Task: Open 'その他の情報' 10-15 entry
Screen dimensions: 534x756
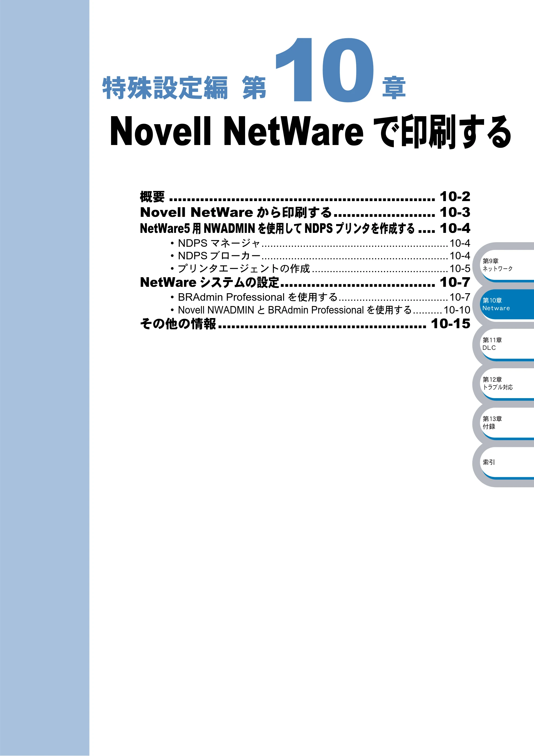Action: (305, 324)
